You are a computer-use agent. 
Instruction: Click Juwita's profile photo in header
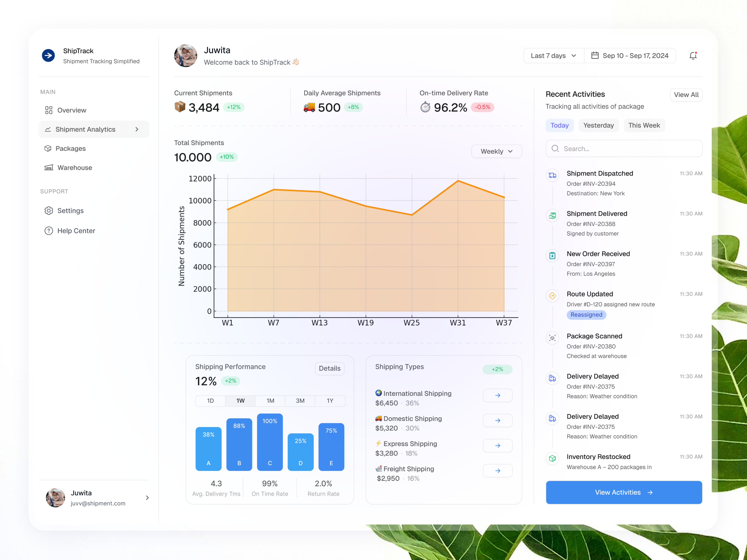pos(185,55)
